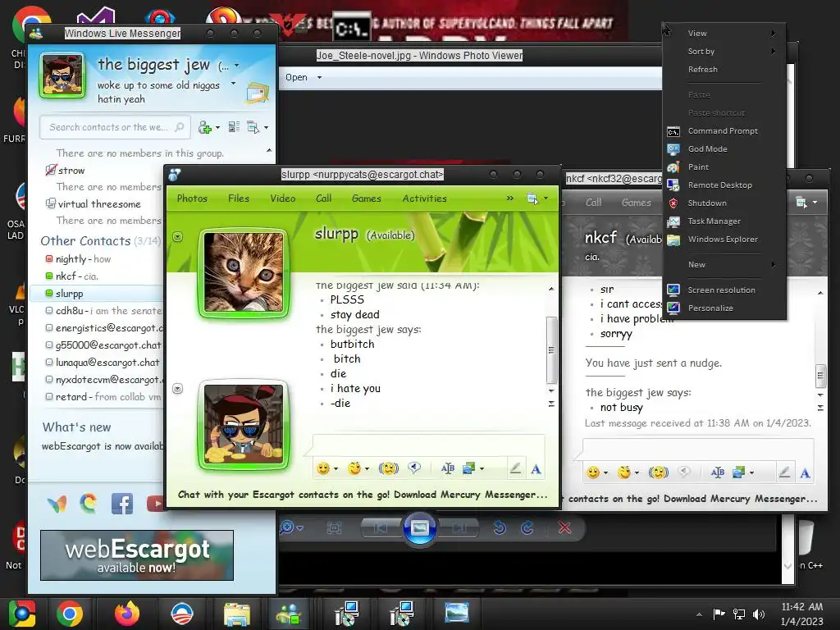Image resolution: width=840 pixels, height=630 pixels.
Task: Open smiley emoticon picker in slurpp chat
Action: [x=323, y=468]
